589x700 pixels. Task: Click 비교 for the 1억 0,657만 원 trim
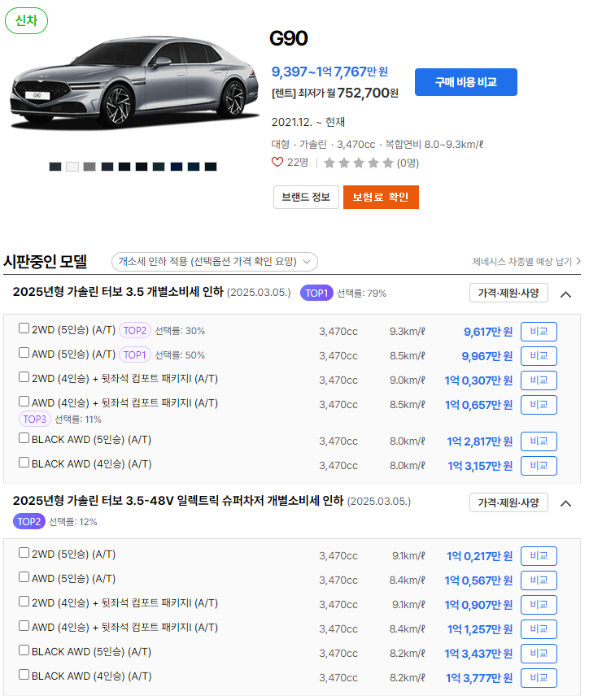tap(539, 405)
